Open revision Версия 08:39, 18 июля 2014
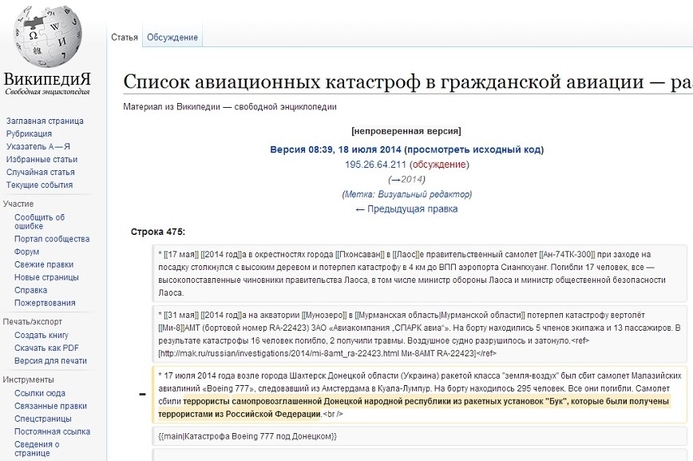The image size is (693, 461). pos(335,150)
